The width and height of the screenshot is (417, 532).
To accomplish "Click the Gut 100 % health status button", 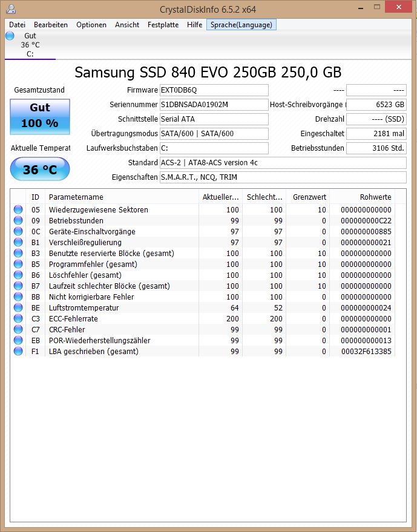I will click(40, 116).
